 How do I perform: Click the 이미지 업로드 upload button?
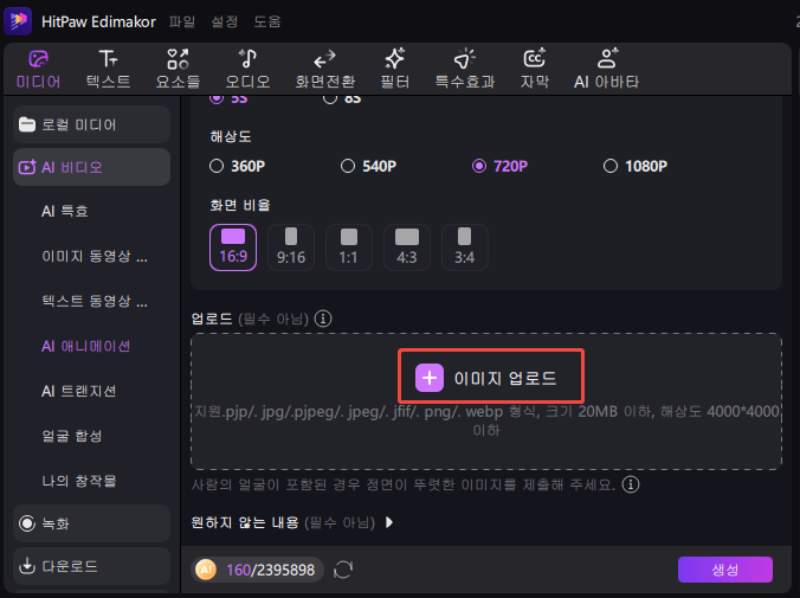coord(491,376)
